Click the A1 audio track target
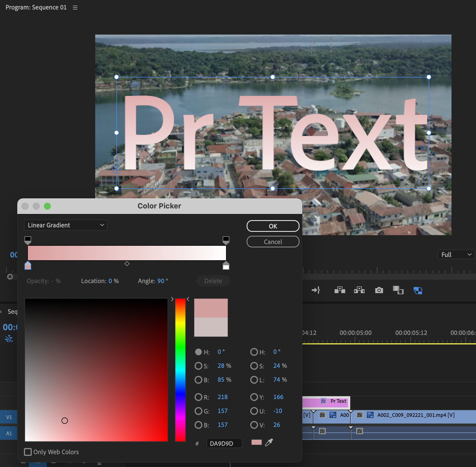476x467 pixels. pyautogui.click(x=9, y=433)
